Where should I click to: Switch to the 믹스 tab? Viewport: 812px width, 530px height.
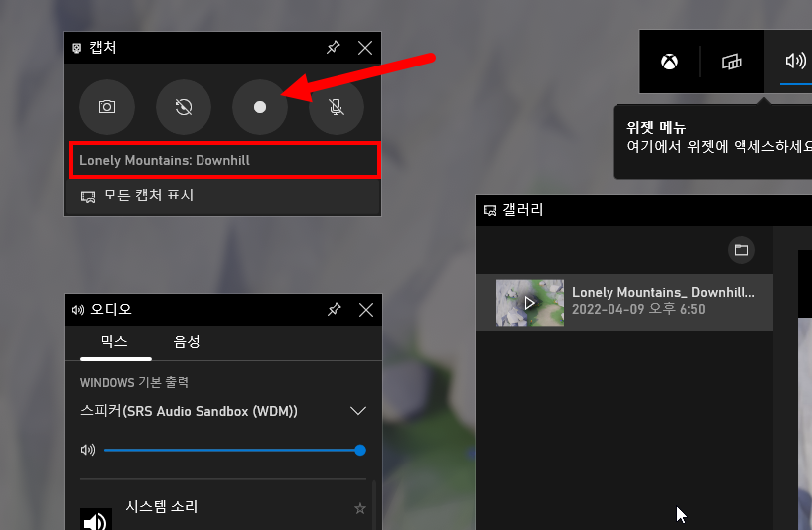[x=114, y=342]
